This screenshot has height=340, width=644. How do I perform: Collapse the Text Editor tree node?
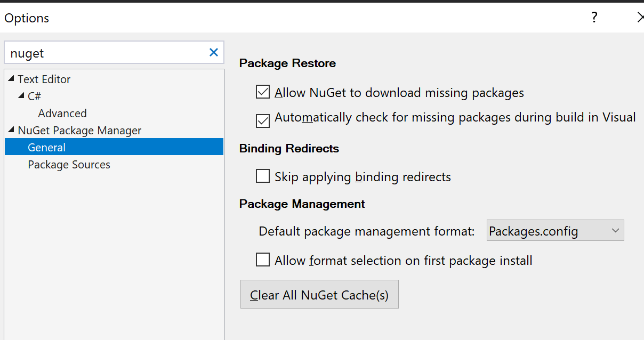point(11,79)
